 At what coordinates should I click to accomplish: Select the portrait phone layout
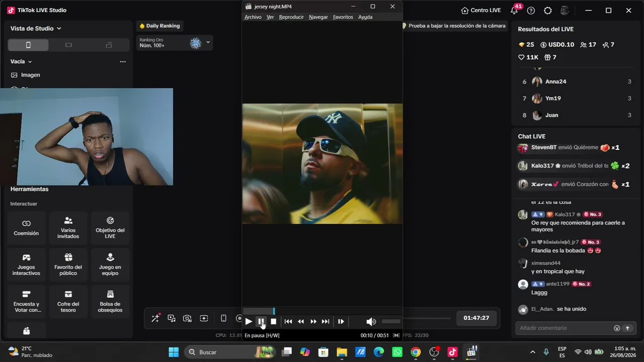point(28,45)
